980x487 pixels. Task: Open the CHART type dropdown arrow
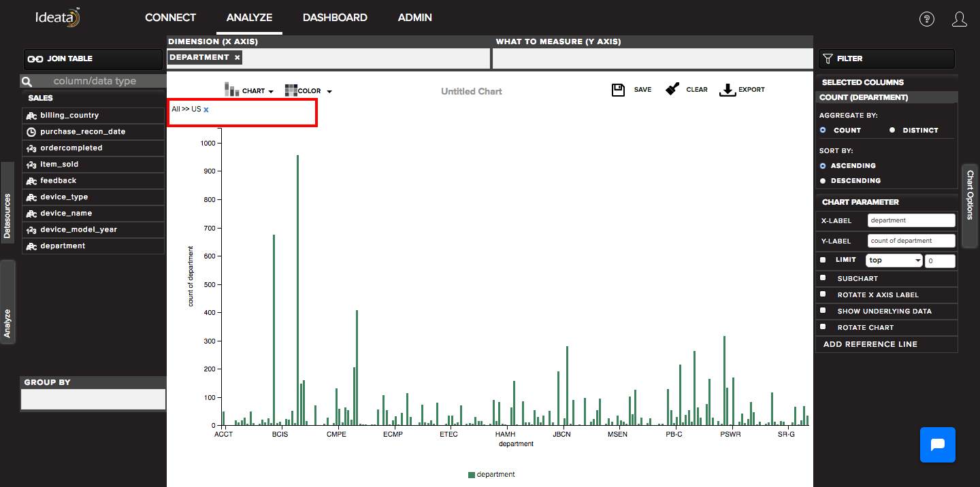(270, 92)
